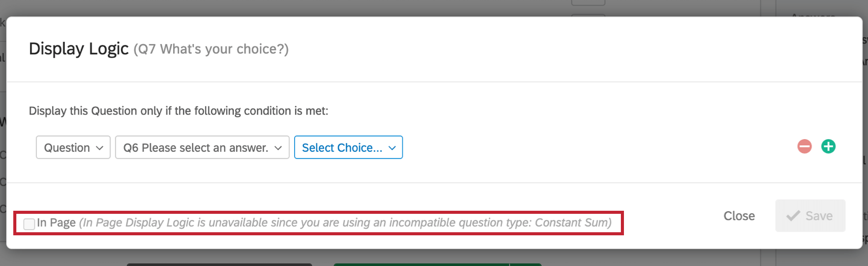Click the Answers label behind the dialog
This screenshot has width=868, height=266.
(x=813, y=15)
